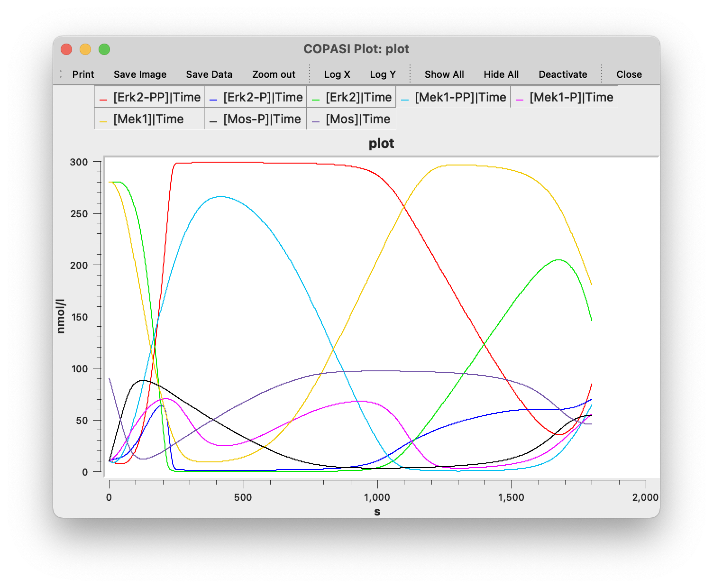This screenshot has width=713, height=588.
Task: Click the 150 y-axis tick label
Action: [x=79, y=317]
